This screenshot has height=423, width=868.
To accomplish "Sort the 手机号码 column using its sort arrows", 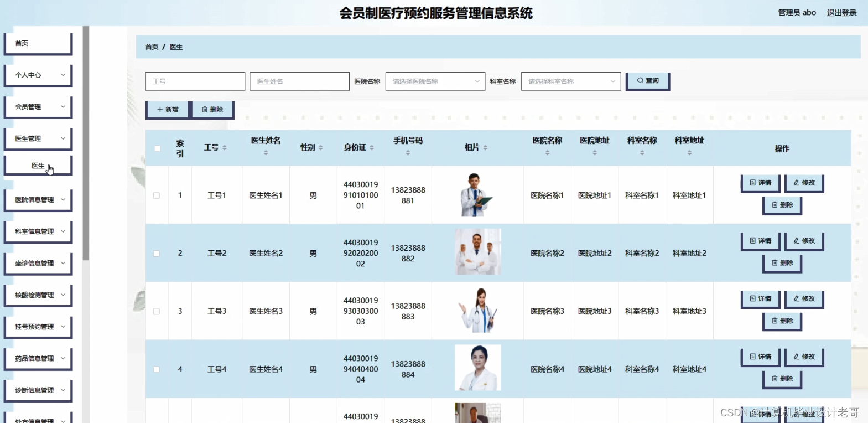I will coord(408,153).
